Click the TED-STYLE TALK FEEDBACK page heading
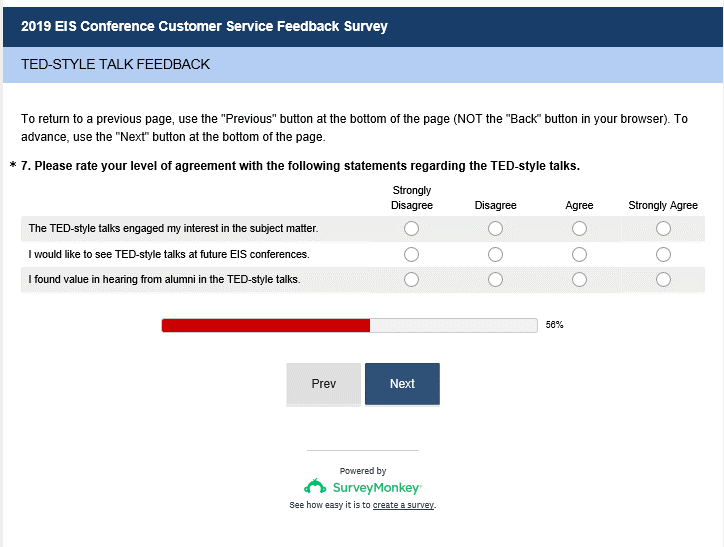Image resolution: width=724 pixels, height=547 pixels. [x=115, y=64]
